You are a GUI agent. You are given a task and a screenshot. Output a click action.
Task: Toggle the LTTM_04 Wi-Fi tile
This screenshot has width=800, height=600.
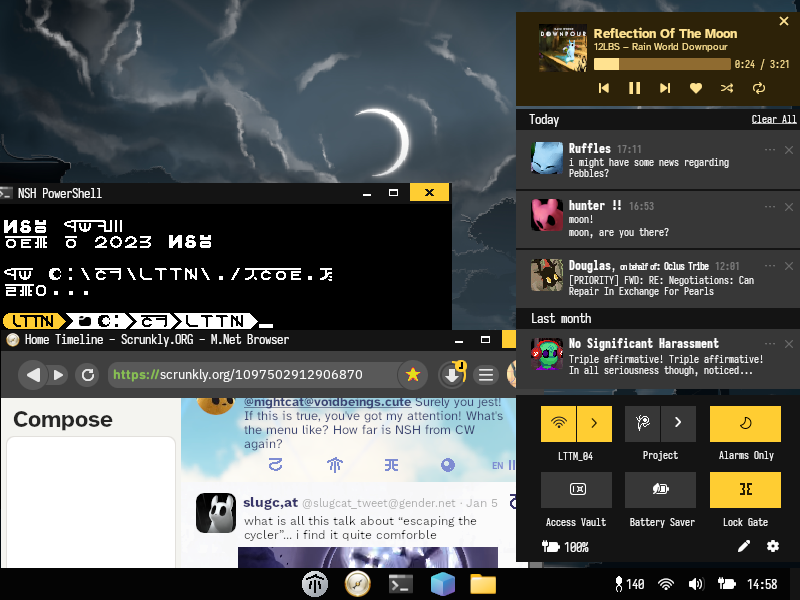[x=558, y=424]
